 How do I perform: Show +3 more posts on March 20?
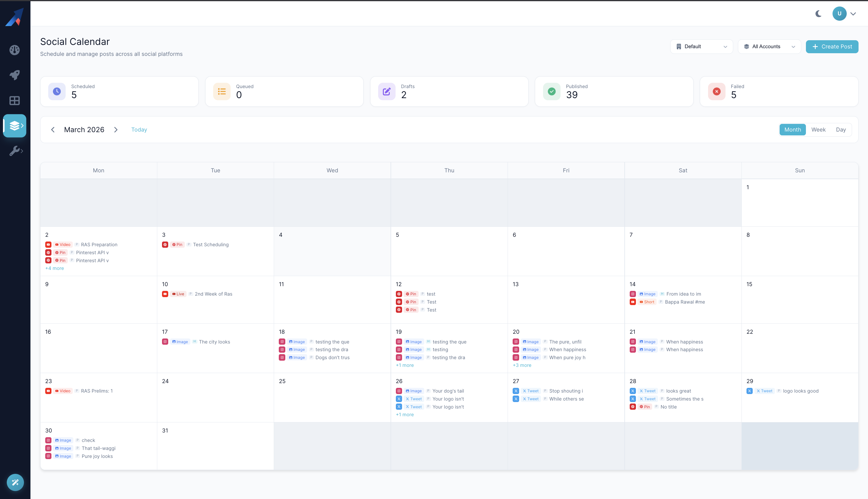pos(522,365)
